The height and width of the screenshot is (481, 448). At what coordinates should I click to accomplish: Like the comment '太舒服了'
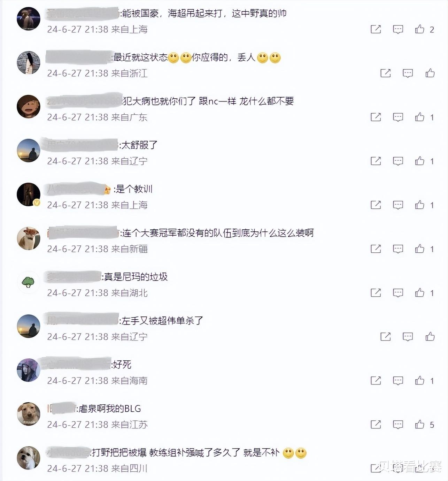point(420,161)
